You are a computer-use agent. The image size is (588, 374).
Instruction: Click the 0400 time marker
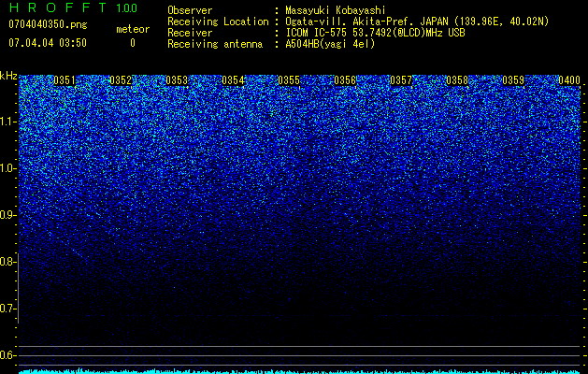pos(569,80)
